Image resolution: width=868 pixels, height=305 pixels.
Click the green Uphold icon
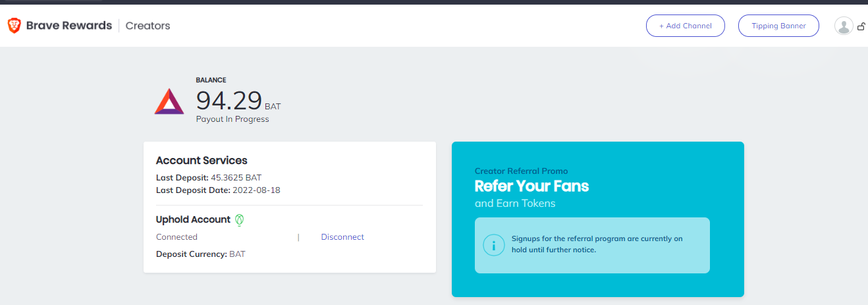(x=240, y=220)
